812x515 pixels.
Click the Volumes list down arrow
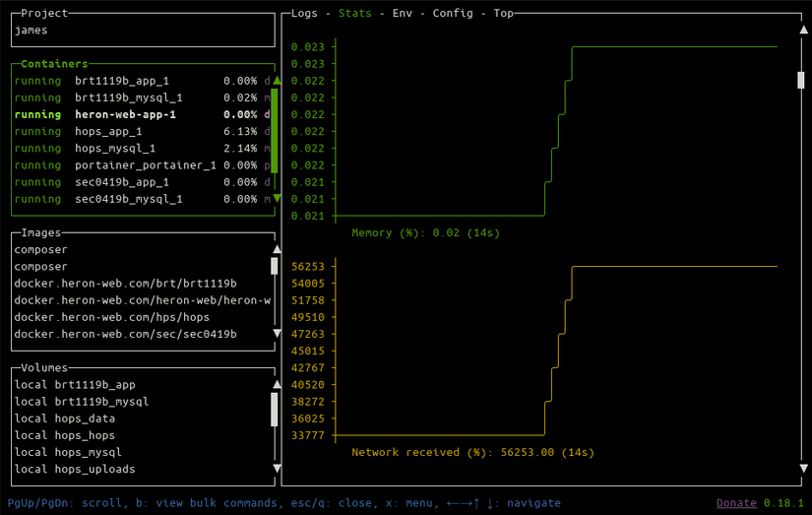pos(277,469)
